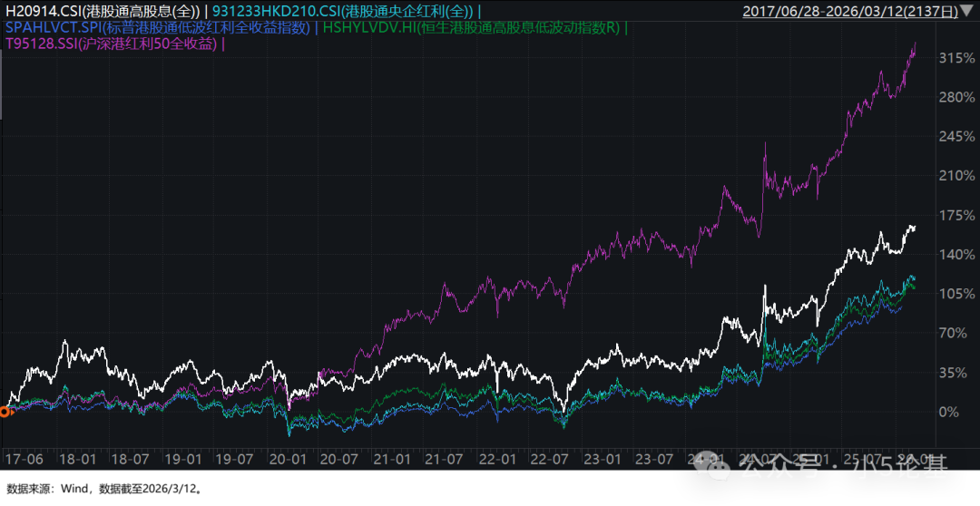Select the H20914.CSI legend entry

coord(103,12)
